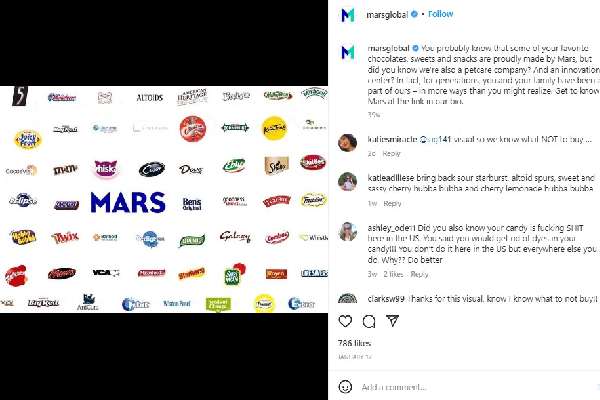
Task: Reply to ashley_oden's comment
Action: (x=419, y=273)
